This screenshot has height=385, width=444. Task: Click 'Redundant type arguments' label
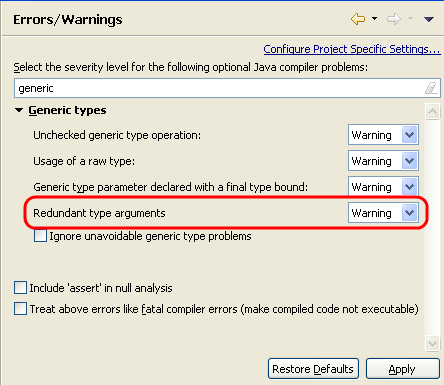click(x=99, y=213)
